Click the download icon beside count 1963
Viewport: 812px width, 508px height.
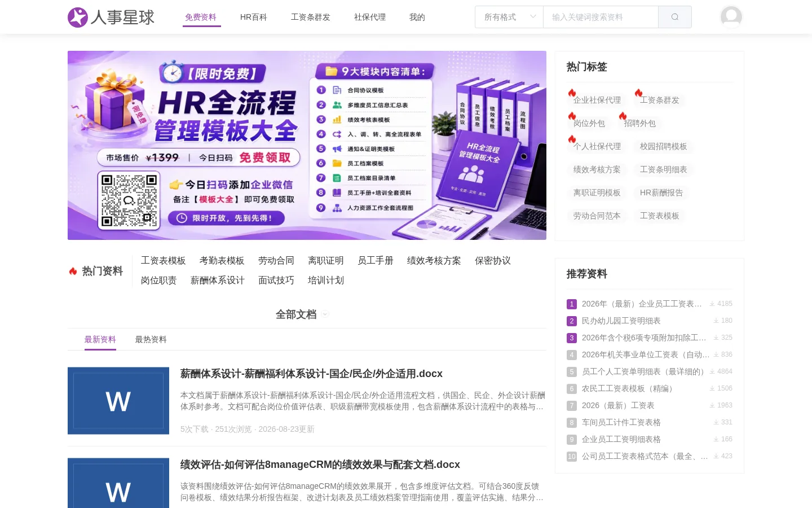click(x=712, y=405)
